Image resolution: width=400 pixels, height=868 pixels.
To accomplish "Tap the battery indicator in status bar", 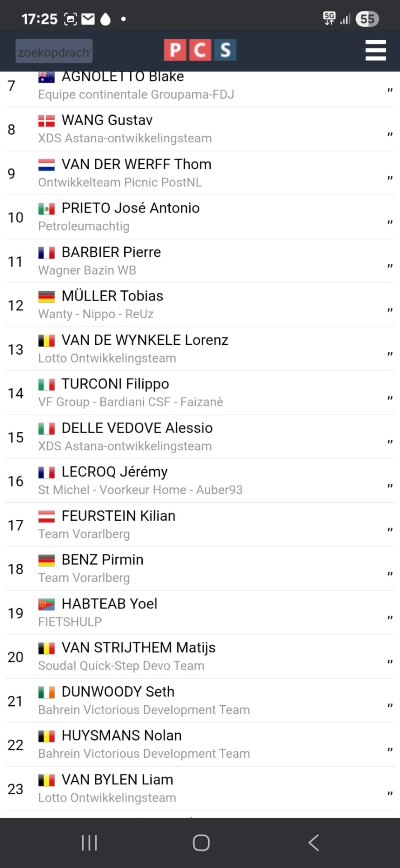I will (367, 19).
